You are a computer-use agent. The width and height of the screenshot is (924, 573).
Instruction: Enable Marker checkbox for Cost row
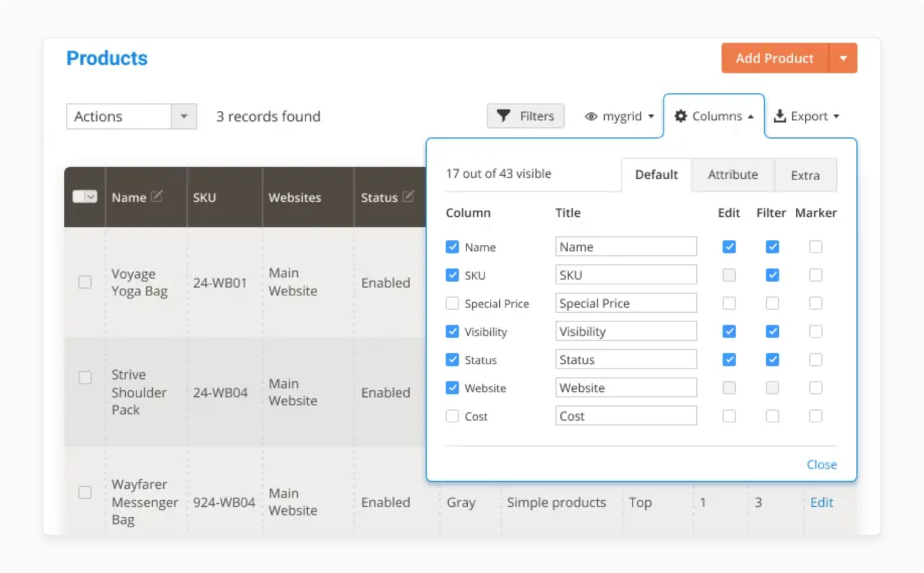(x=815, y=416)
